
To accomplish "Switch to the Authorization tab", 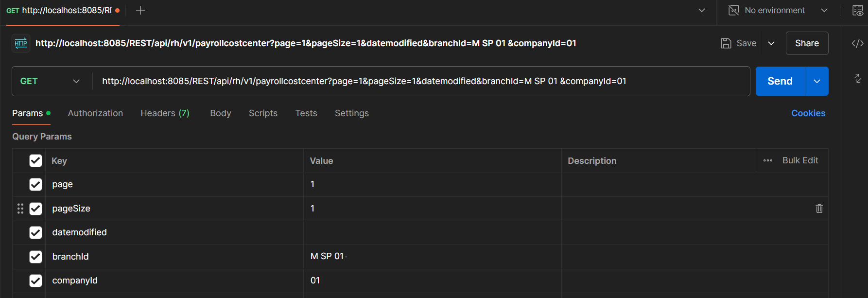I will coord(95,113).
